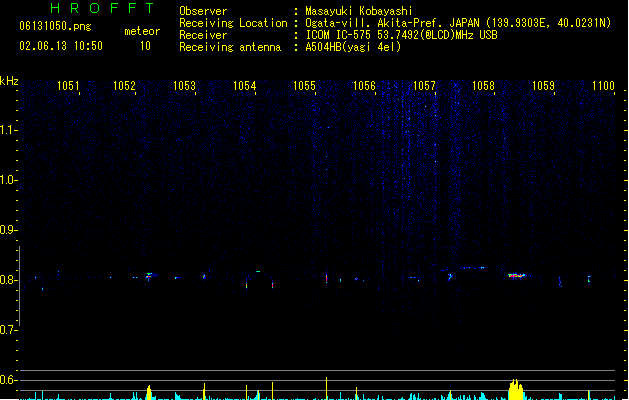
Task: Click the tall yellow spike at 1055
Action: 327,388
